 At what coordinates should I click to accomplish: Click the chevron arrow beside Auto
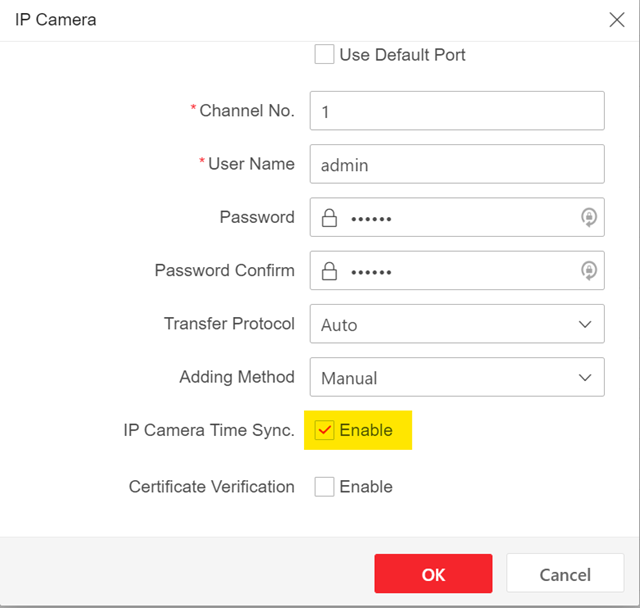pos(585,324)
